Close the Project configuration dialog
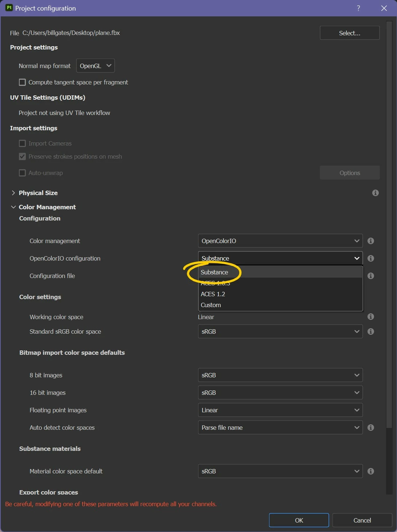The width and height of the screenshot is (397, 532). [x=384, y=8]
